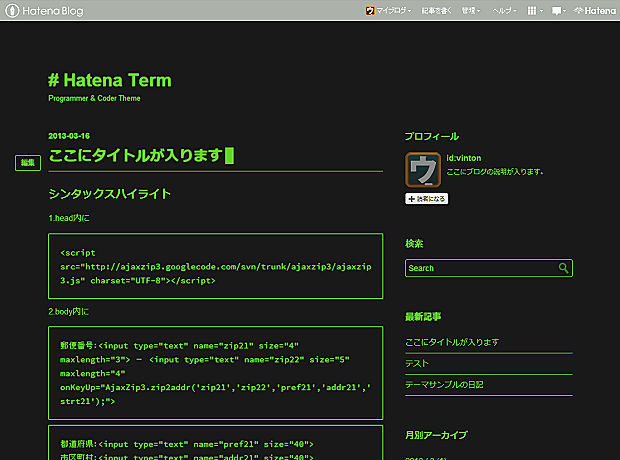Click the magnifying glass search icon
This screenshot has height=460, width=620.
point(563,268)
